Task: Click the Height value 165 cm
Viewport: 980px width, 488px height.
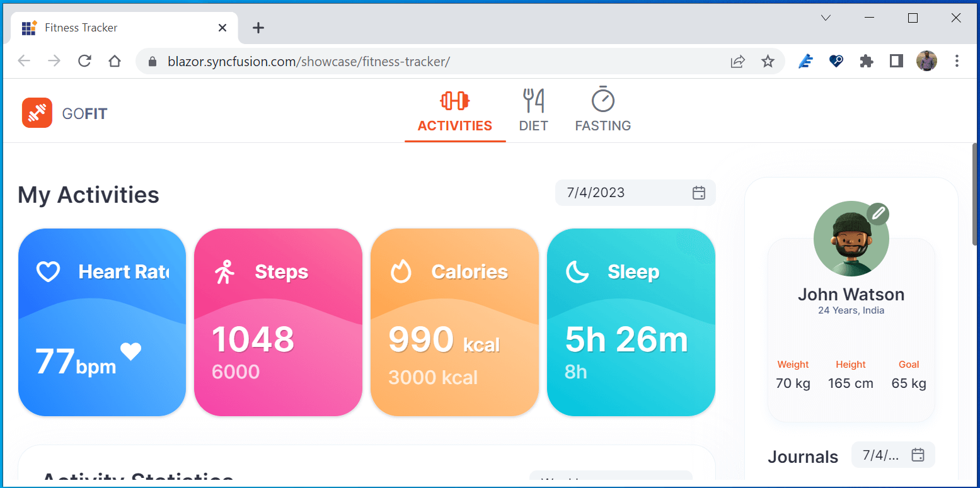Action: 851,383
